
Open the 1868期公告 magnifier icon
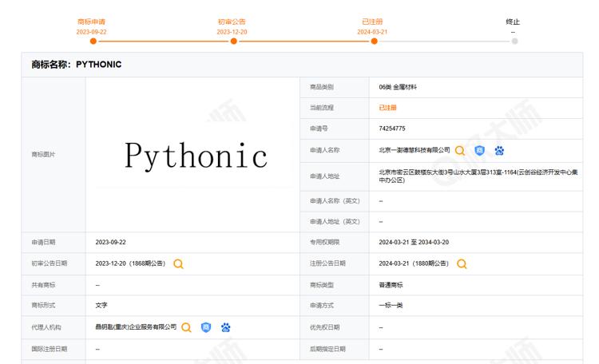178,264
